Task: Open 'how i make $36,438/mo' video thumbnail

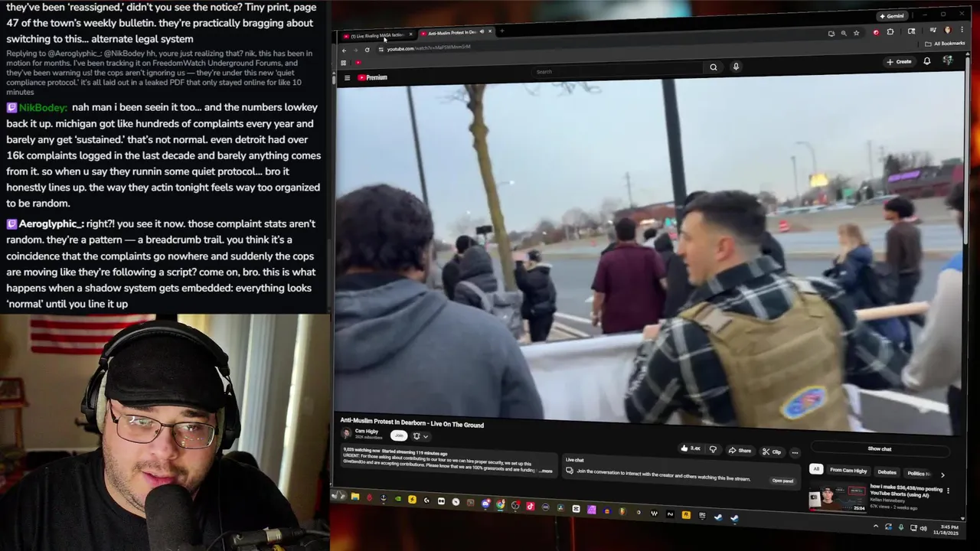Action: tap(838, 497)
